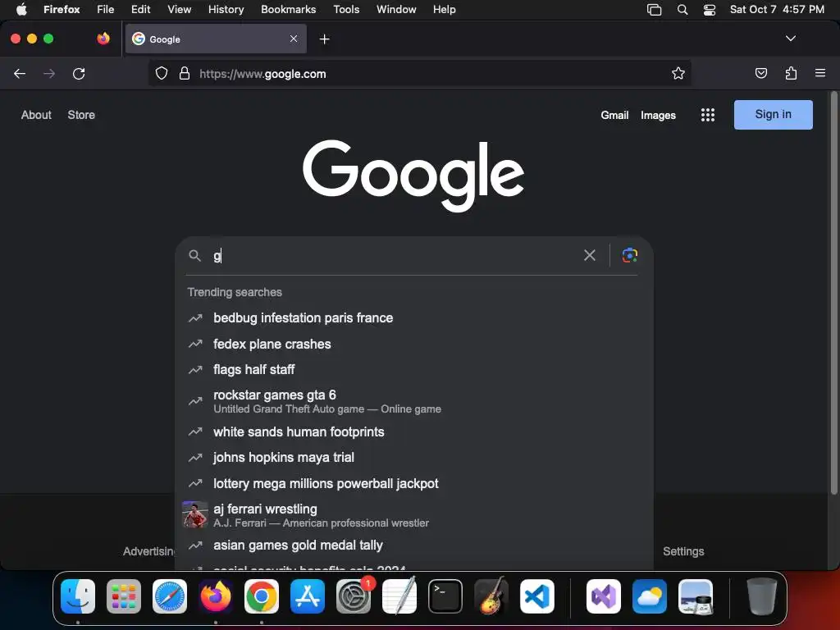Select suggestion bedbug infestation paris france
This screenshot has height=630, width=840.
413,317
